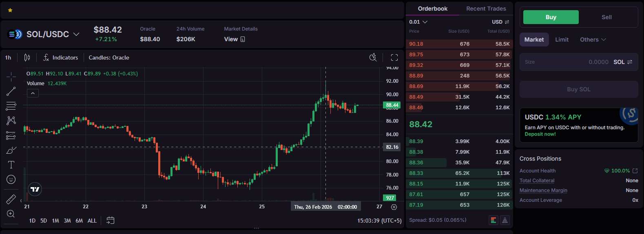Pick the ruler measure tool
The width and height of the screenshot is (644, 234).
click(x=11, y=199)
